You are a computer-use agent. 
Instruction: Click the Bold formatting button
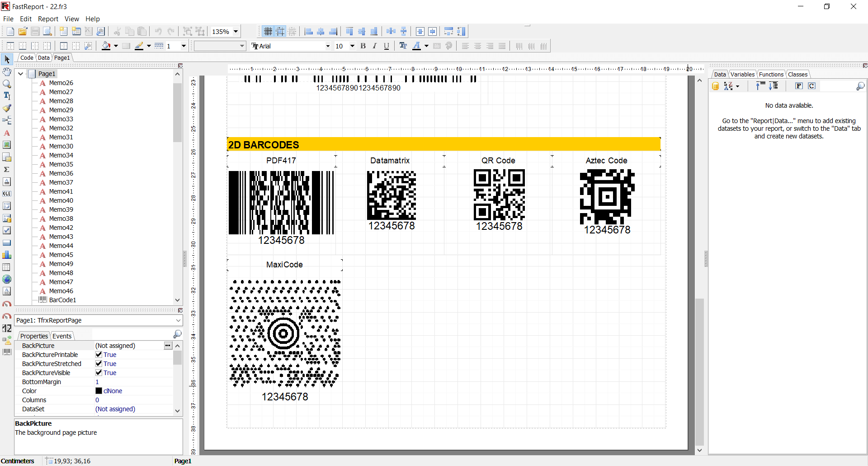(x=363, y=46)
